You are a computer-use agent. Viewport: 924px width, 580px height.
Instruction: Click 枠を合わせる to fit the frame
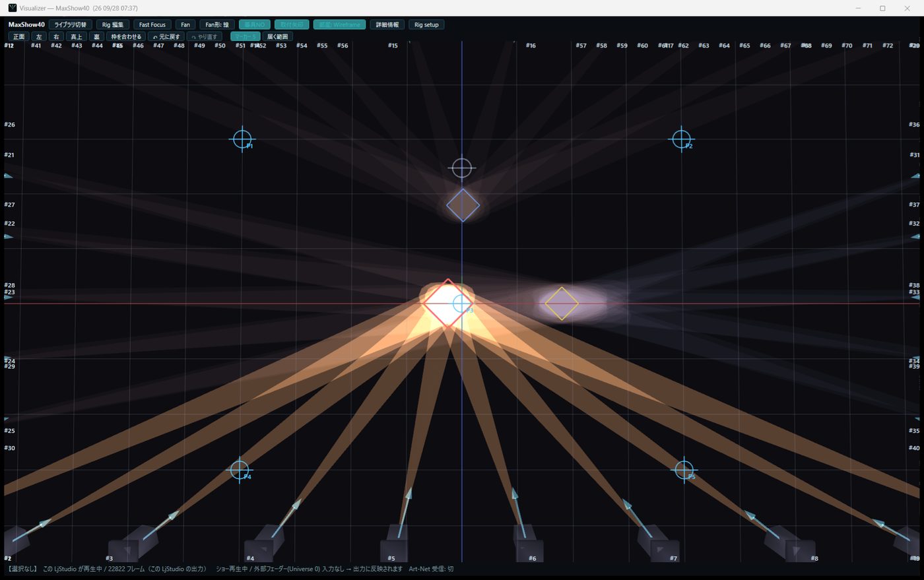coord(126,36)
